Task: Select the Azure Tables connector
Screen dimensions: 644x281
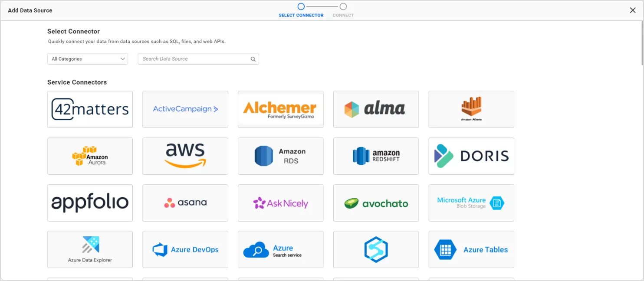Action: pyautogui.click(x=471, y=249)
